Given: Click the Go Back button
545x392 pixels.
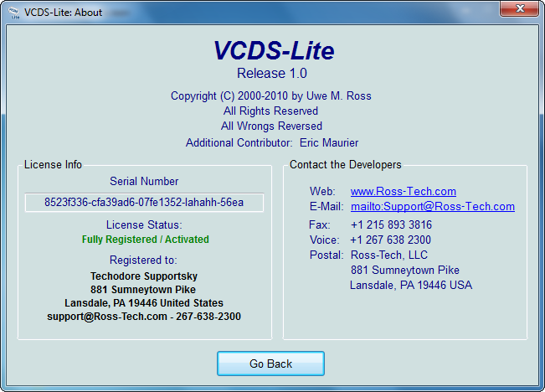Looking at the screenshot, I should 270,364.
